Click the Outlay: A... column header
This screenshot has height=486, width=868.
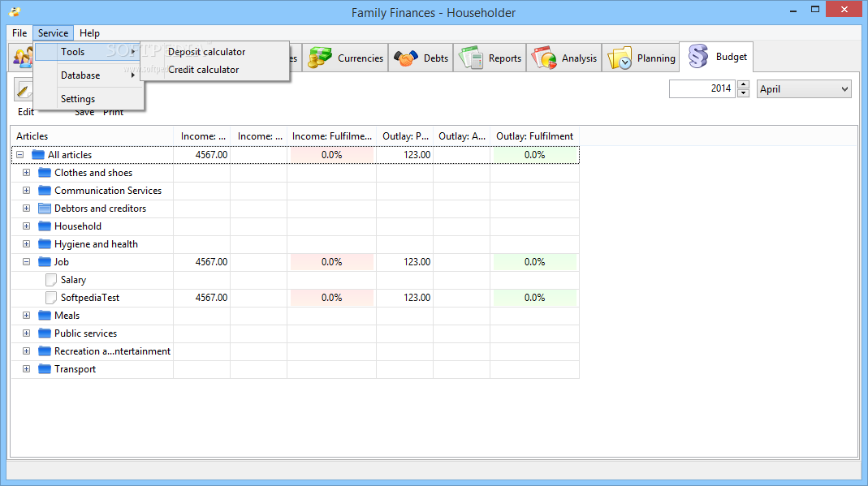462,136
